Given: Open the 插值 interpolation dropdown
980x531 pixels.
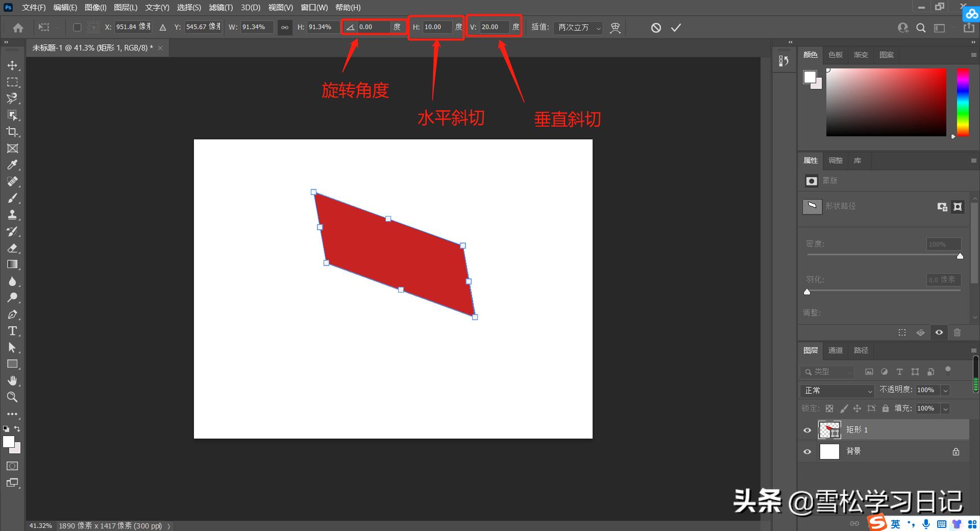Looking at the screenshot, I should pos(579,28).
